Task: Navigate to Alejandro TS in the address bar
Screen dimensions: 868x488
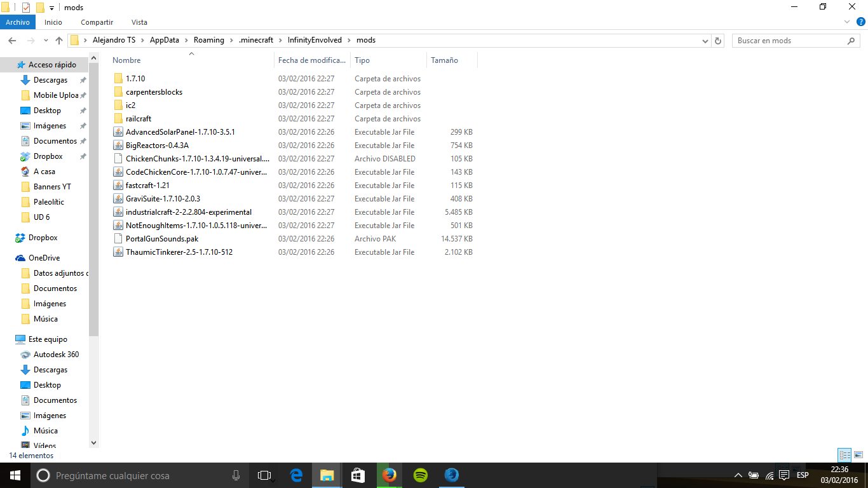Action: [x=114, y=40]
